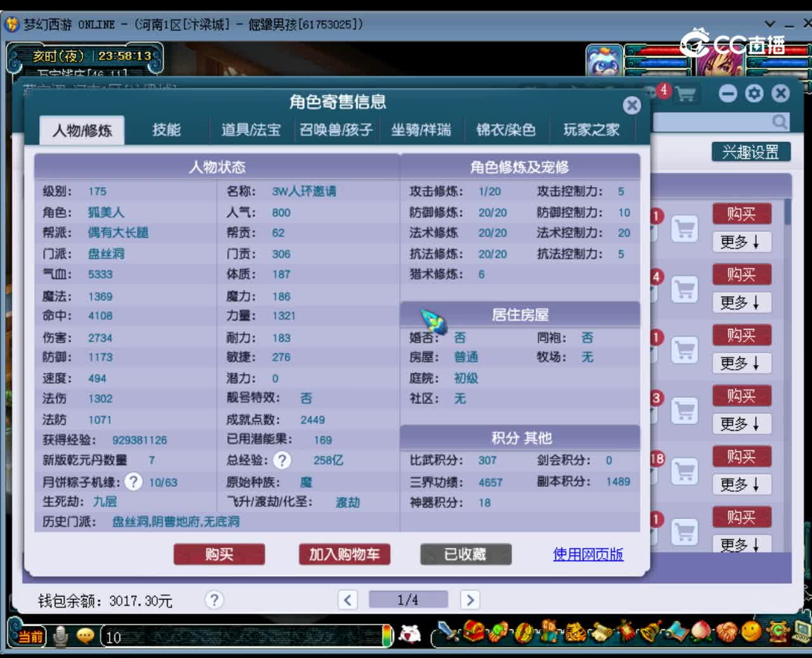Expand 更多 dropdown of the fourth listing
Image resolution: width=812 pixels, height=658 pixels.
[x=740, y=424]
